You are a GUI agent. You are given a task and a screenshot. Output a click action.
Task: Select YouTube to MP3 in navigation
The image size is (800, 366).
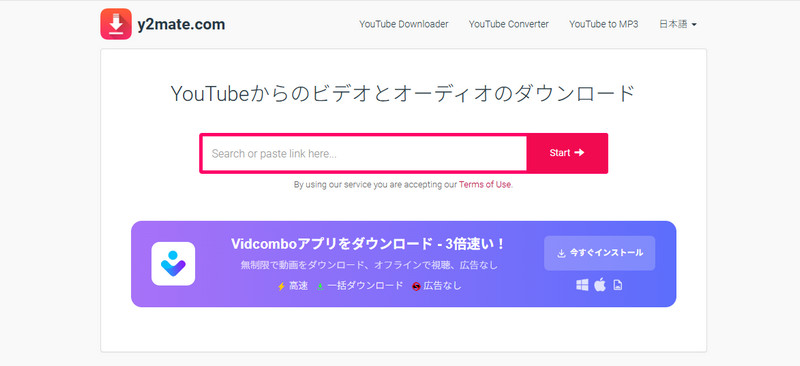(x=604, y=24)
